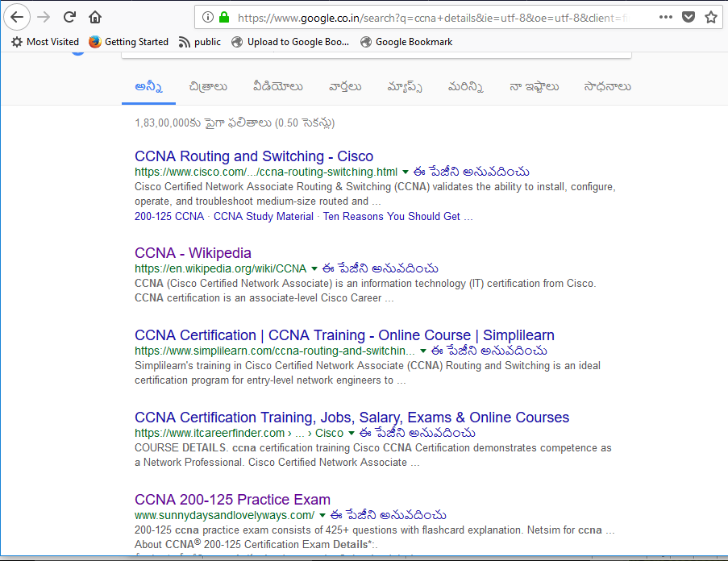Viewport: 728px width, 561px height.
Task: Open CCNA Study Material sitelink
Action: click(264, 216)
